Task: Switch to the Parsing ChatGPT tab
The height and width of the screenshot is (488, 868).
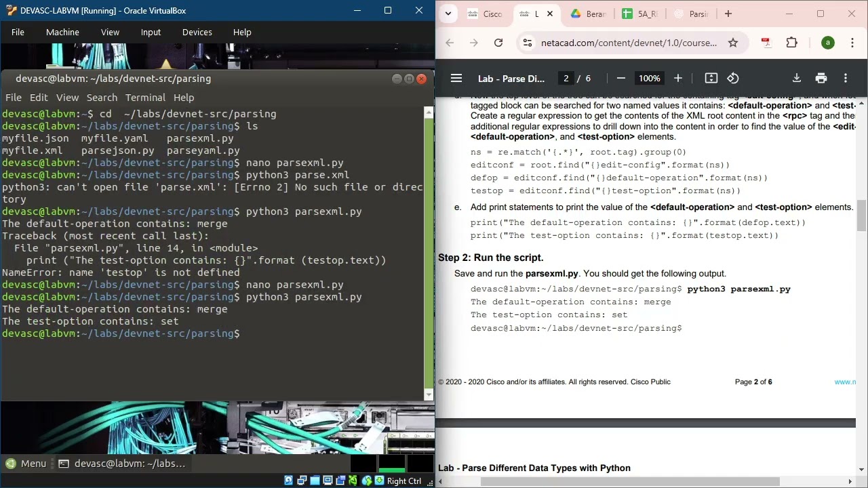Action: click(691, 14)
